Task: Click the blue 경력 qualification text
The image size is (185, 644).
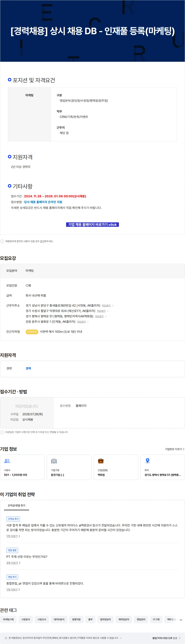Action: coord(28,368)
